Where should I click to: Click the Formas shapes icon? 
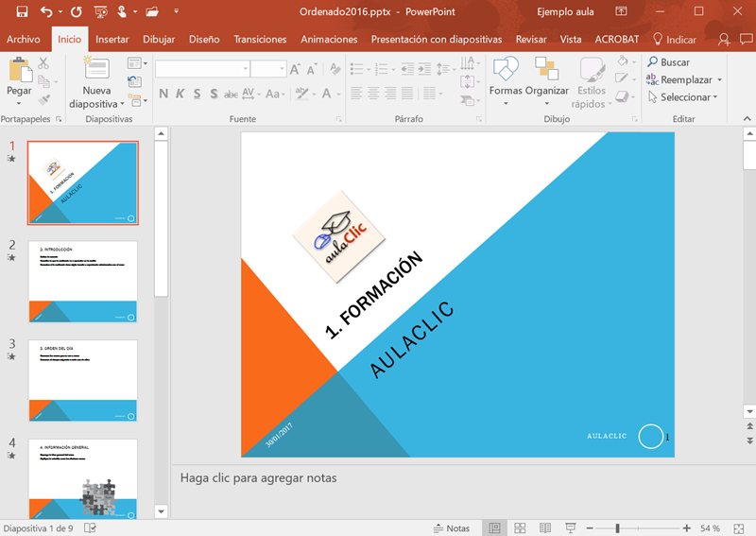(506, 68)
